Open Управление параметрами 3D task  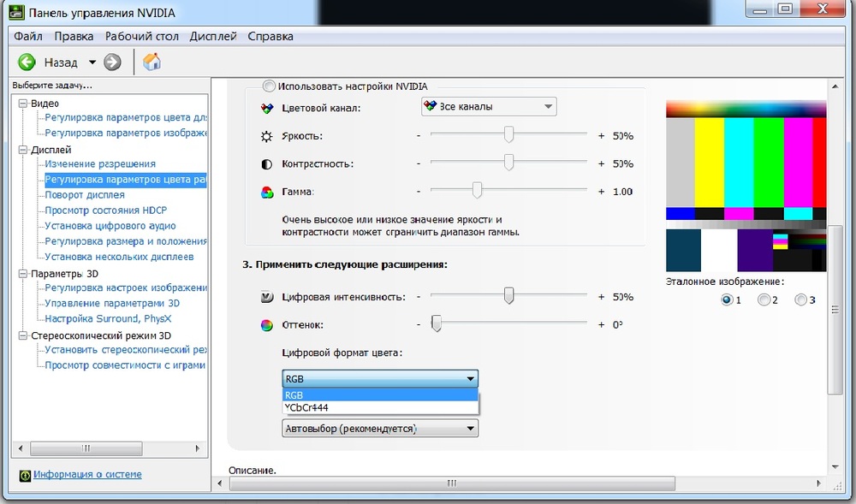[x=112, y=303]
